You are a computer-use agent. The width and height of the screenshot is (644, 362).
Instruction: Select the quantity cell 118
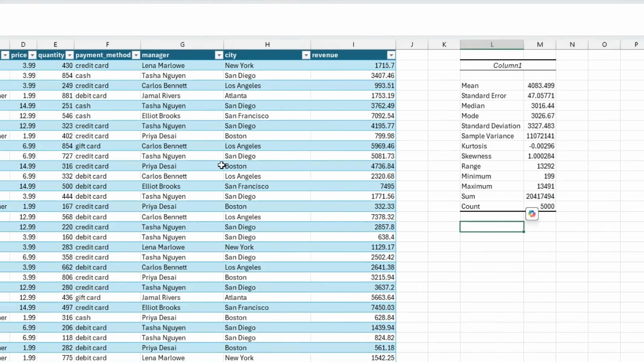click(55, 338)
